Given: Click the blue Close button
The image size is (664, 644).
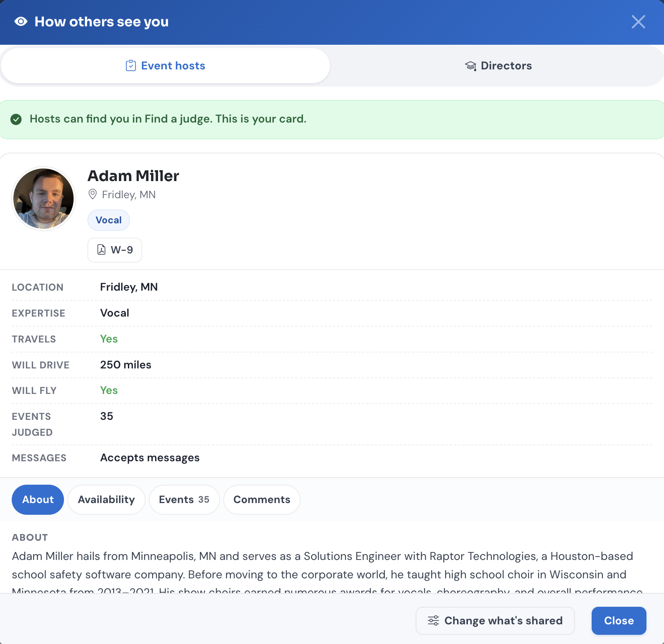Looking at the screenshot, I should point(619,621).
